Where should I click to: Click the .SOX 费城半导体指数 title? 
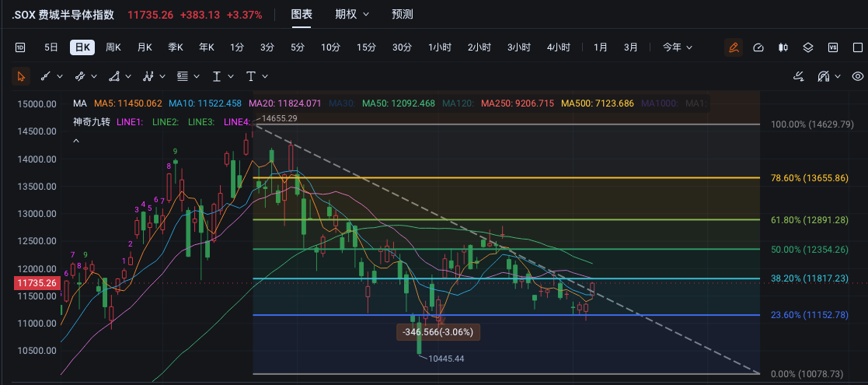click(x=62, y=15)
